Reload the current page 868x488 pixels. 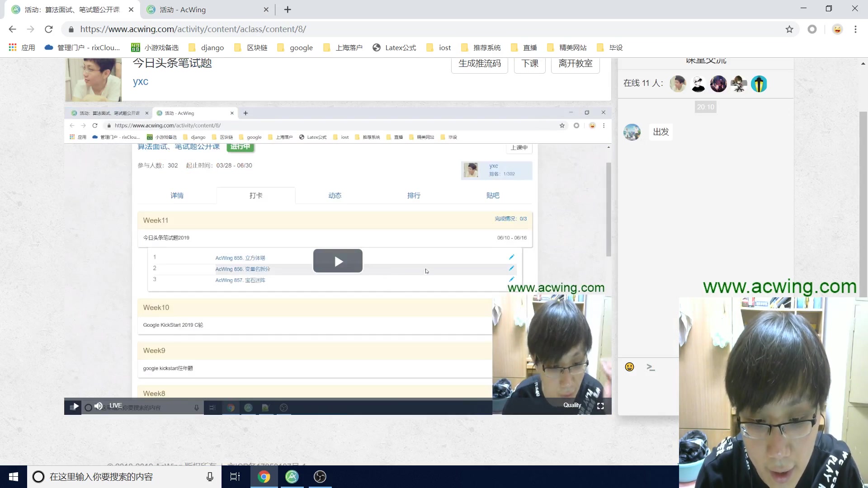49,29
